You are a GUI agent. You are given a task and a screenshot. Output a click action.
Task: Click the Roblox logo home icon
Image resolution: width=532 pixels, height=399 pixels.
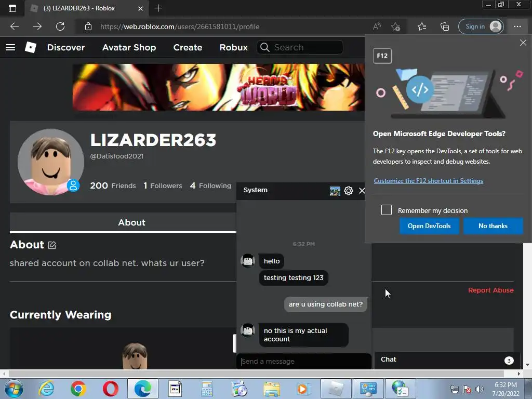[x=31, y=47]
